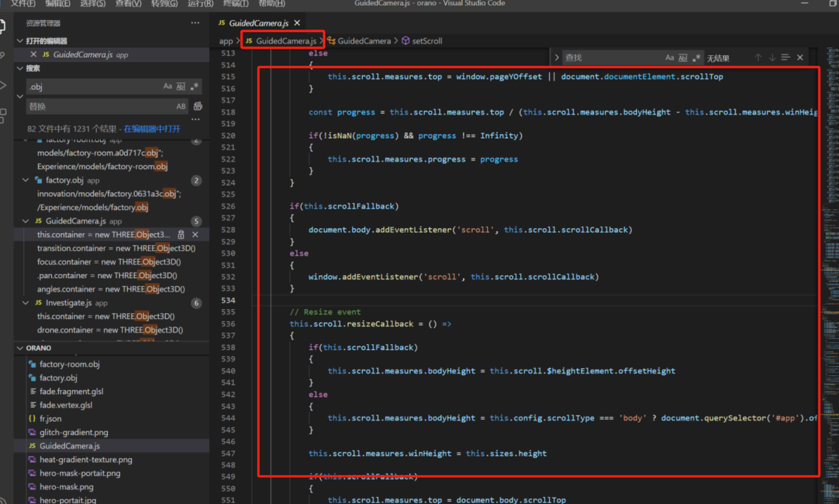The width and height of the screenshot is (839, 504).
Task: Toggle regular expression in sidebar search box
Action: [x=195, y=87]
